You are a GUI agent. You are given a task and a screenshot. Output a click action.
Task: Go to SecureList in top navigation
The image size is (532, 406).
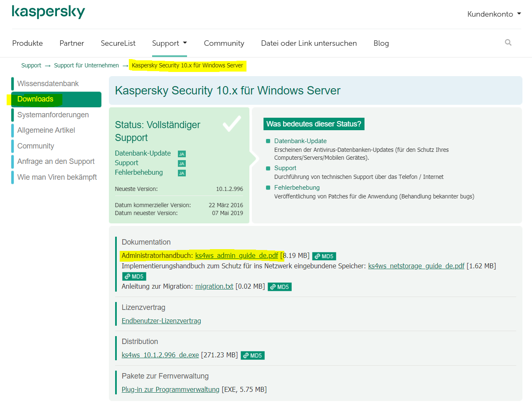(x=118, y=43)
